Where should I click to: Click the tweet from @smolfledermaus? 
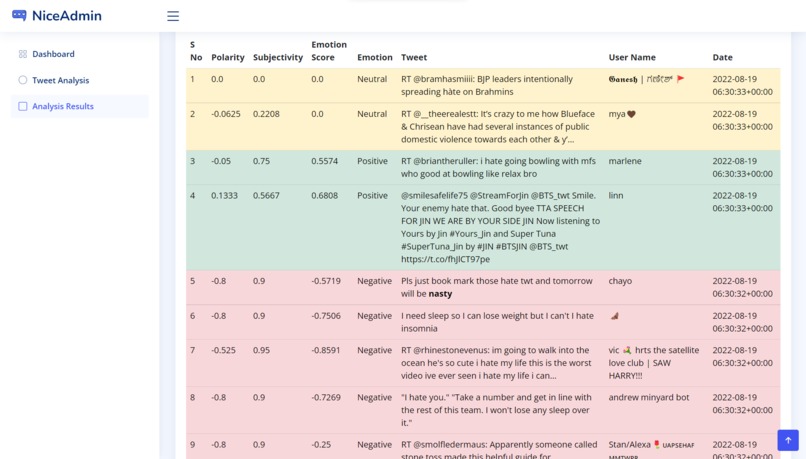(x=499, y=450)
